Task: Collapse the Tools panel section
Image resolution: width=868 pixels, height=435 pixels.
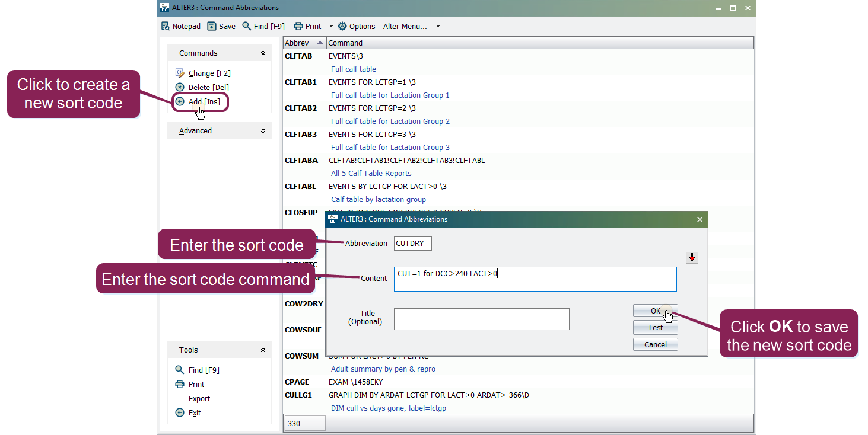Action: click(263, 350)
